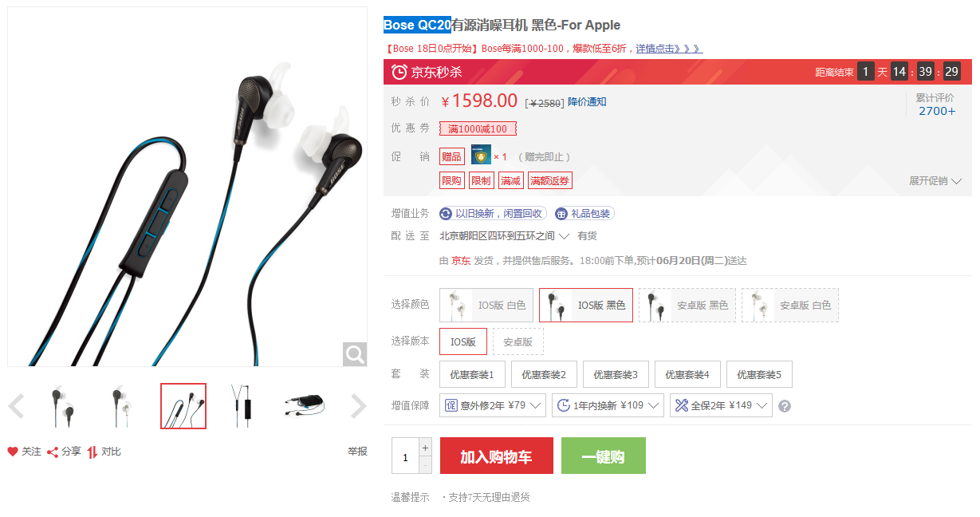Click the 礼品包装 gift wrap icon
The image size is (980, 517).
pos(561,214)
